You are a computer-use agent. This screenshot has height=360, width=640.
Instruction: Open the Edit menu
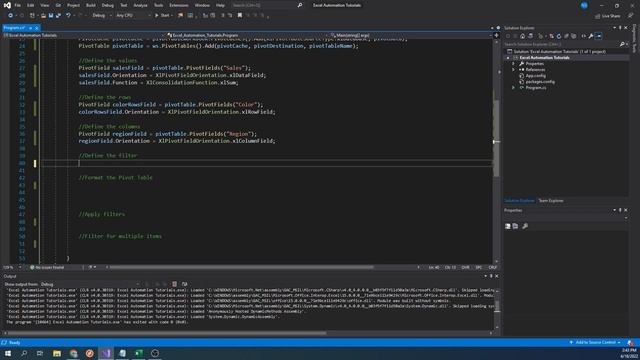pos(31,5)
